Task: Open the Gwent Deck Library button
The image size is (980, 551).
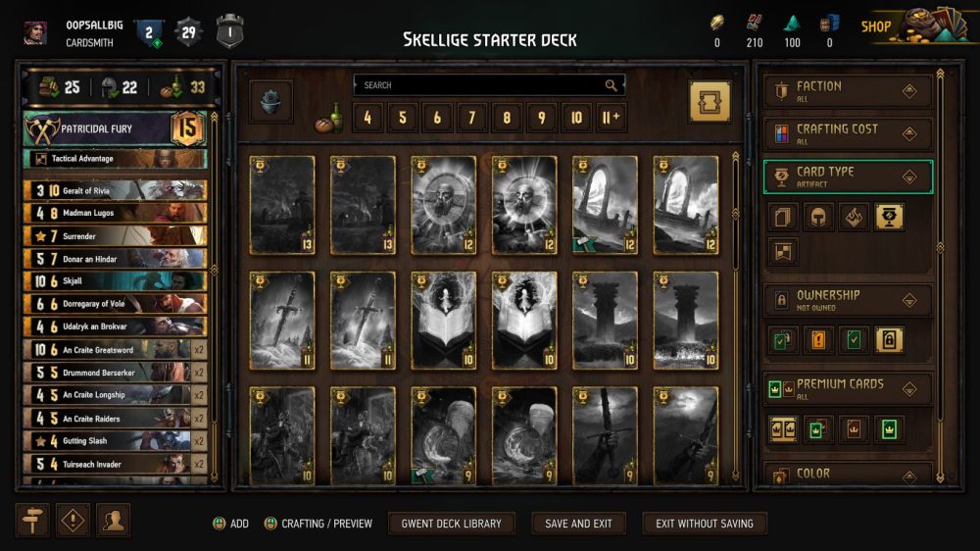Action: point(451,524)
